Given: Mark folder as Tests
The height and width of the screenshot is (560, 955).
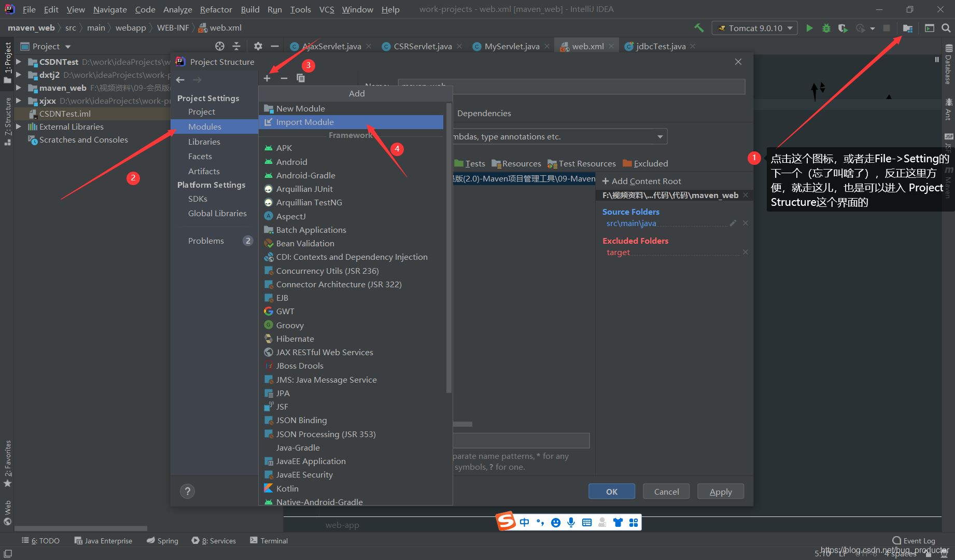Looking at the screenshot, I should 470,163.
